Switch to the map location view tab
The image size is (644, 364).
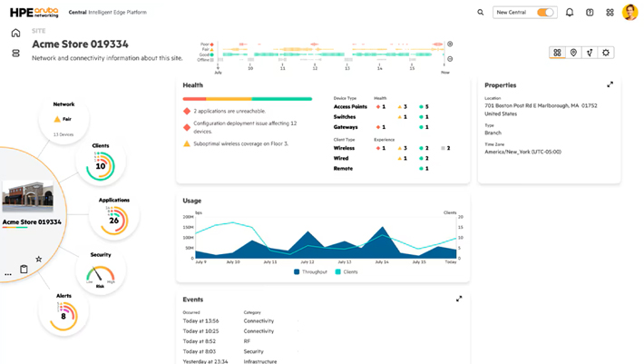[x=573, y=53]
